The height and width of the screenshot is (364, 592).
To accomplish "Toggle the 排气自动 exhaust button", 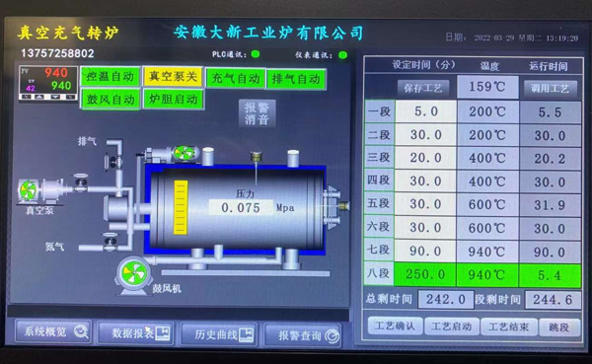I will coord(296,79).
